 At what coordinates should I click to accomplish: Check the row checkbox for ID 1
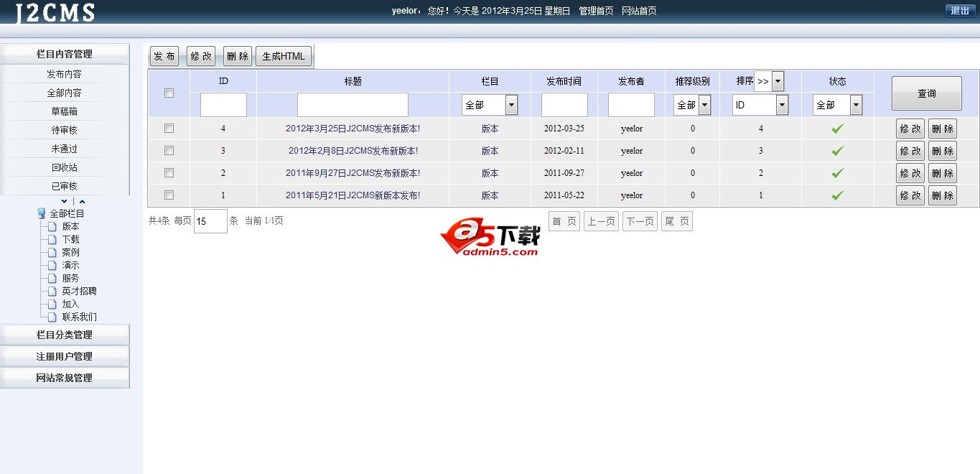(x=169, y=195)
